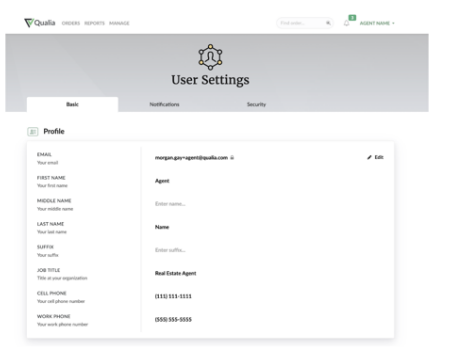The image size is (460, 363).
Task: Open the MANAGE menu
Action: (x=119, y=23)
